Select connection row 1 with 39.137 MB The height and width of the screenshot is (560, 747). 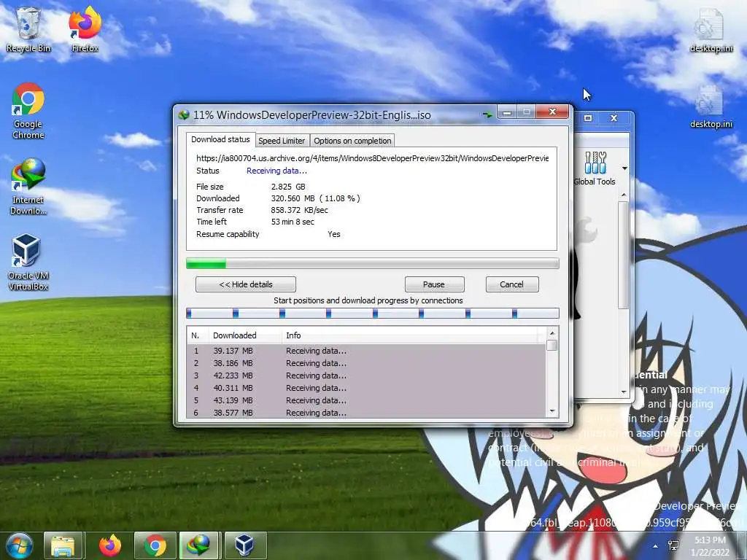[x=366, y=351]
